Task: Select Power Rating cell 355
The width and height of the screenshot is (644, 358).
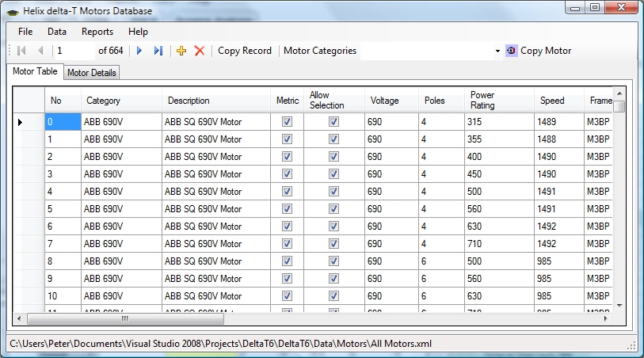Action: tap(499, 139)
